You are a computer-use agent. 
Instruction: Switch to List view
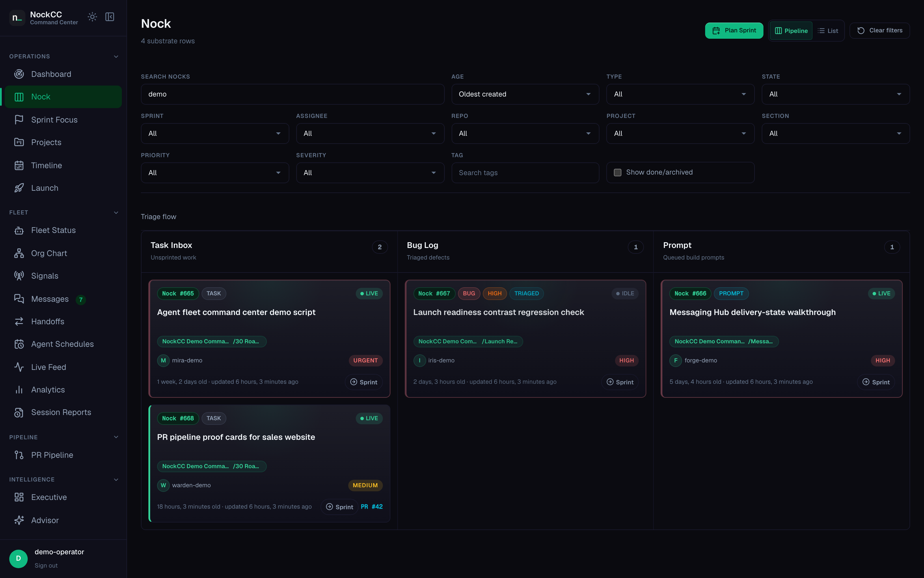click(x=828, y=31)
